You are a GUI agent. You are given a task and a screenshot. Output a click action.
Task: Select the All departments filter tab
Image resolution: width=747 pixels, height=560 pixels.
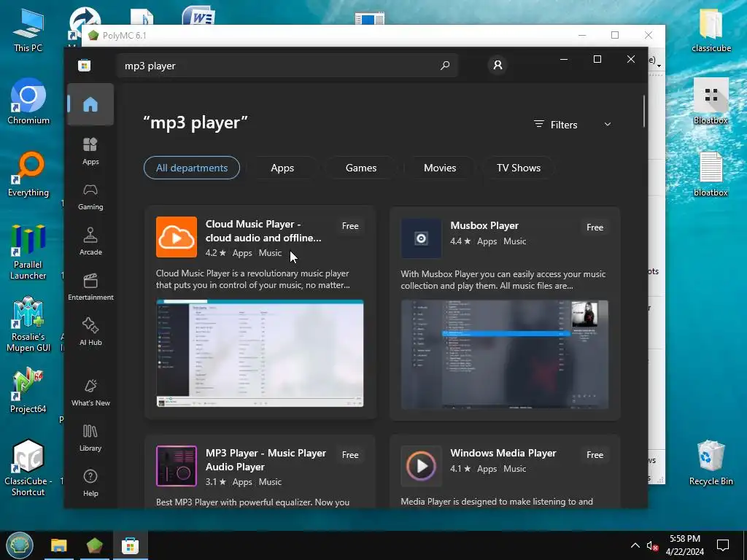coord(192,168)
